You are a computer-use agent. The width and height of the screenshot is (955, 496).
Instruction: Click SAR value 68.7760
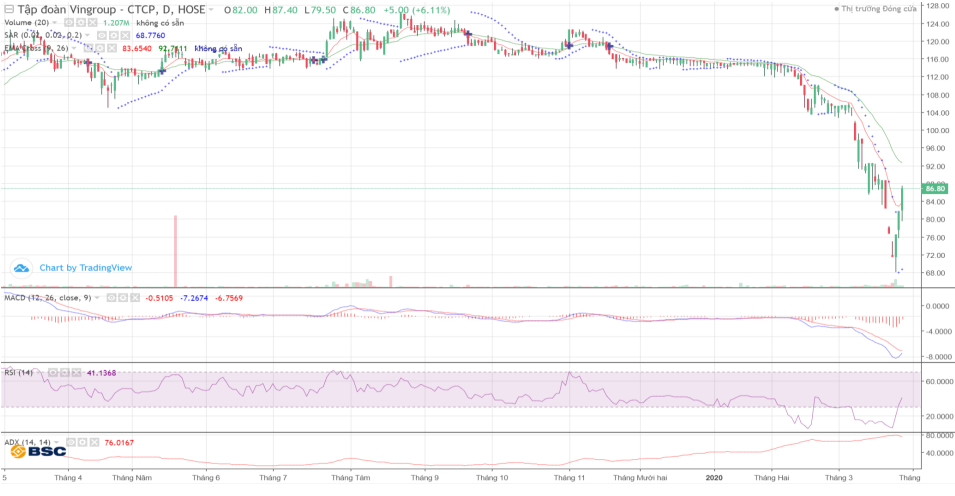pyautogui.click(x=150, y=35)
